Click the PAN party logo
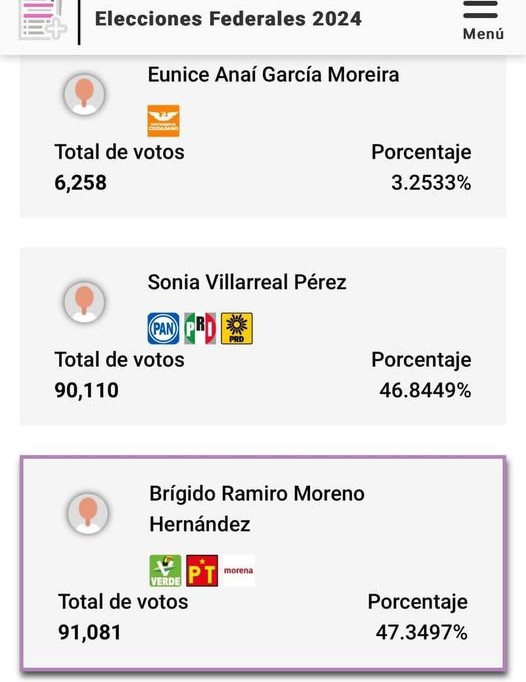The height and width of the screenshot is (682, 526). pos(163,328)
